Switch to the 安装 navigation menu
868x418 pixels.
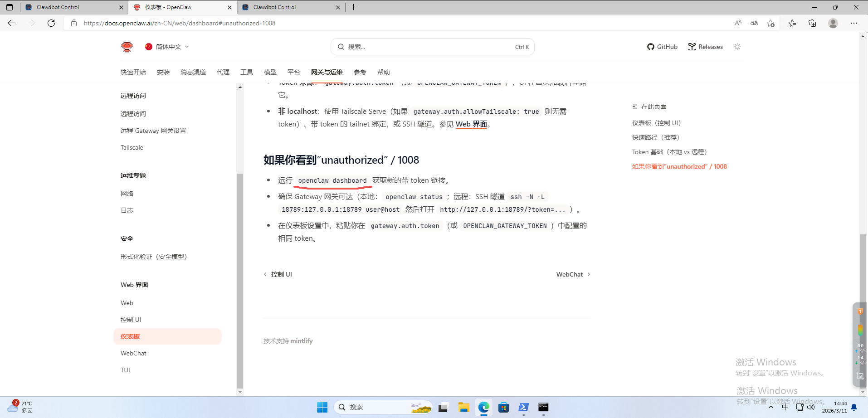pos(163,72)
